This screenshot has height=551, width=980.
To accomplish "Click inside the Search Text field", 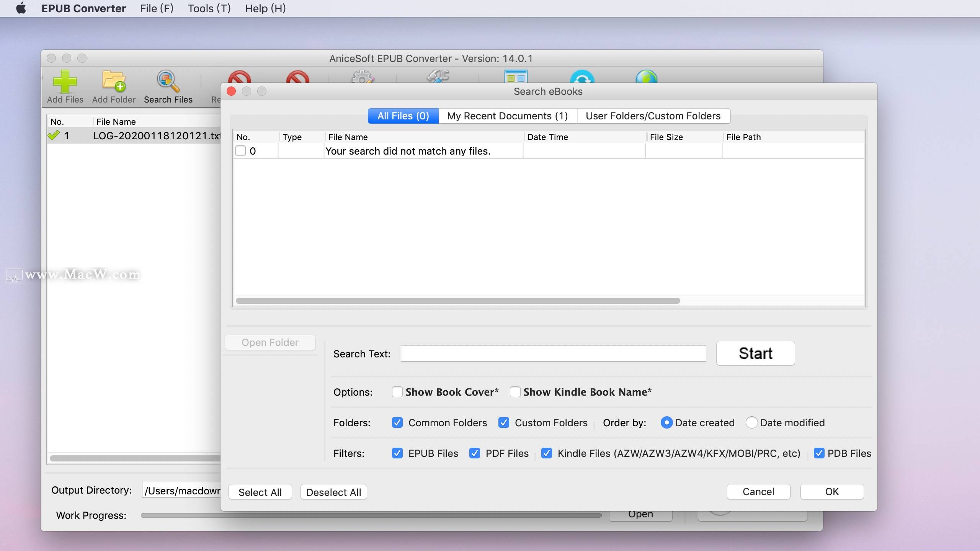I will click(552, 354).
